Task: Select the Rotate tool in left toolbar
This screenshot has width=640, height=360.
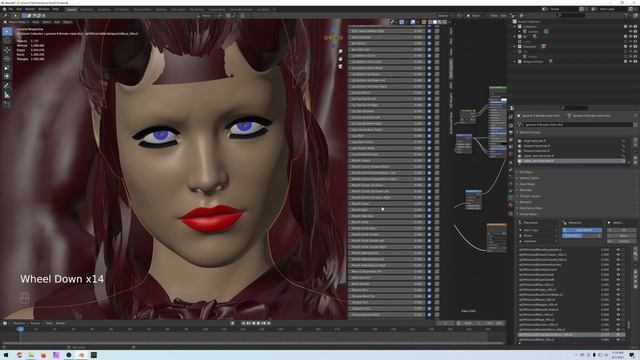Action: click(7, 59)
